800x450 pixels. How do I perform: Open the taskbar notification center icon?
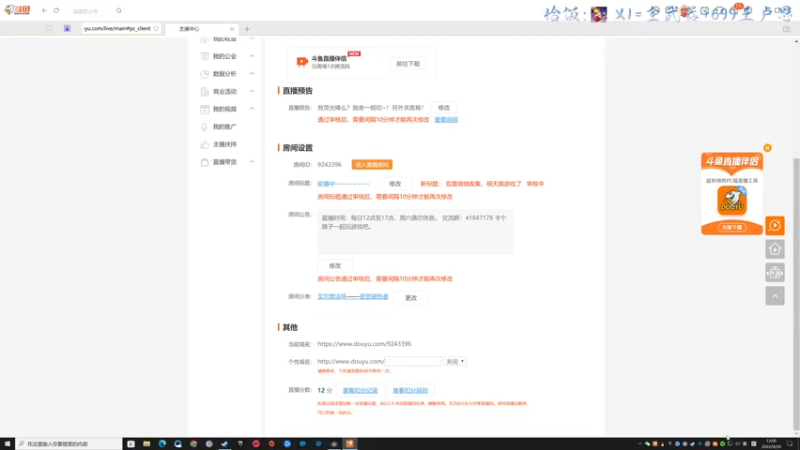tap(790, 444)
